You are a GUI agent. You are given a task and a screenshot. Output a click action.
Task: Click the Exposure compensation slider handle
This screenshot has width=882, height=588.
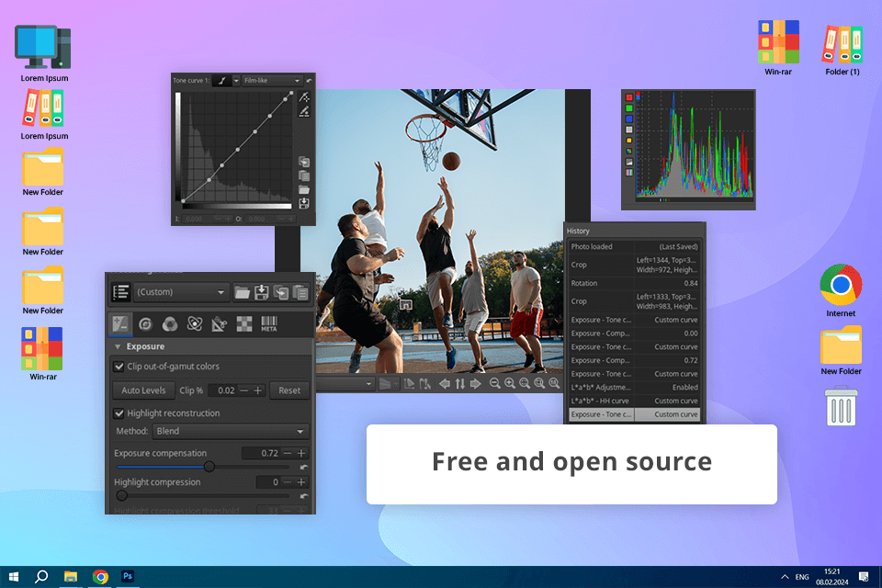point(209,467)
